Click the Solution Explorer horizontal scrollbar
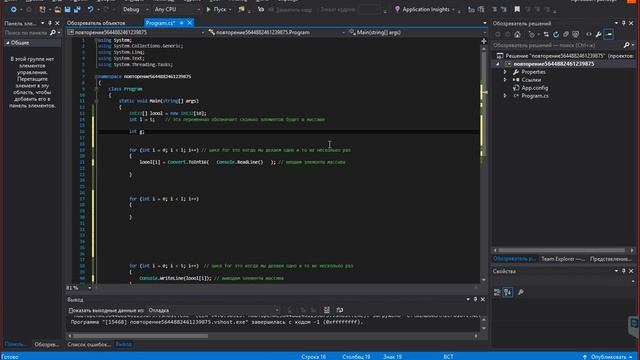 (562, 250)
